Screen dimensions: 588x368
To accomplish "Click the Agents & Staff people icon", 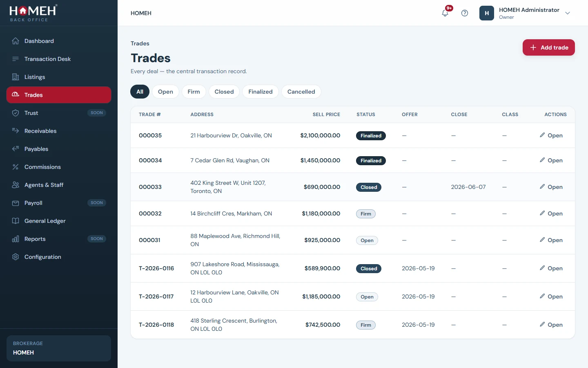I will point(16,185).
